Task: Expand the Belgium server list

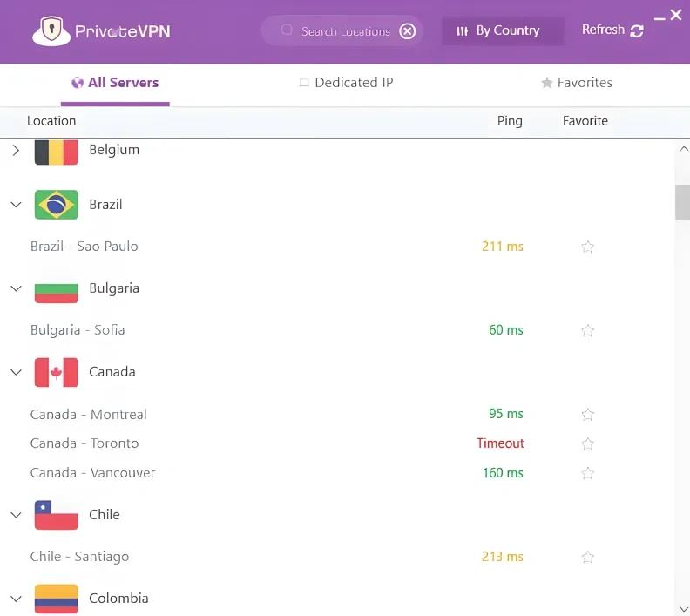Action: click(x=16, y=151)
